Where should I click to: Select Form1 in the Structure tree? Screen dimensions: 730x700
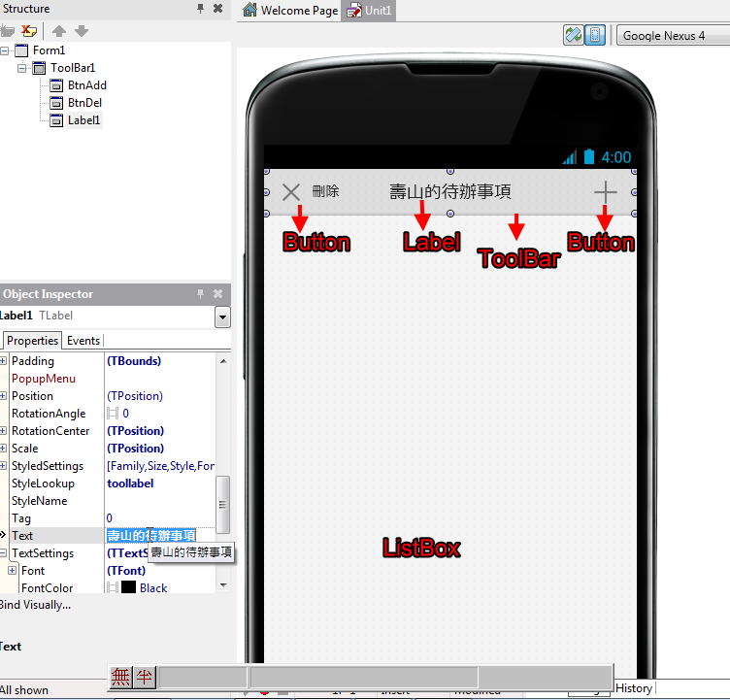click(49, 50)
